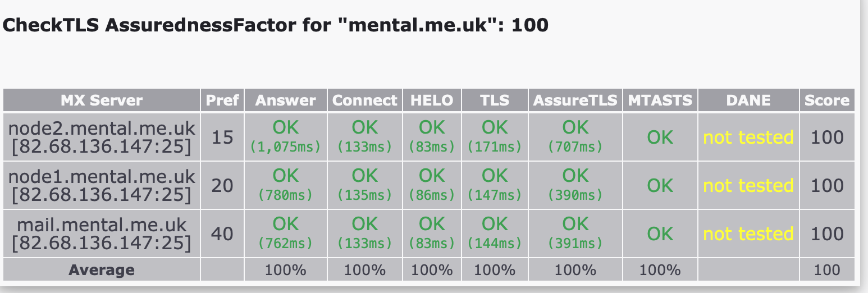Viewport: 868px width, 293px height.
Task: Select the node1.mental.me.uk server cell
Action: (102, 185)
